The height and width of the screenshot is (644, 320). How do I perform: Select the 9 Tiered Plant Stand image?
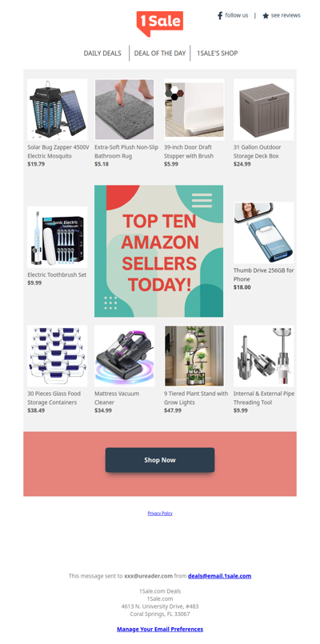(x=194, y=356)
